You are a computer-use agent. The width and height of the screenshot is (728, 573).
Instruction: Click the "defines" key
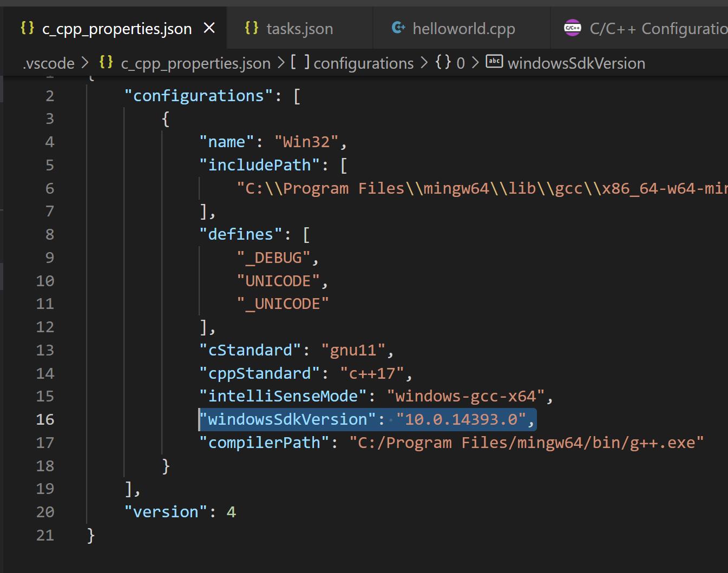[241, 234]
